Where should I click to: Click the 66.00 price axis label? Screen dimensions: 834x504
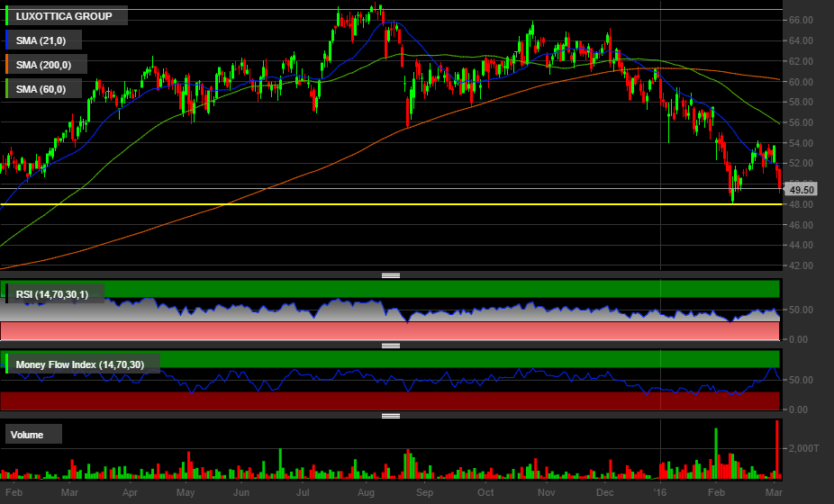coord(801,20)
